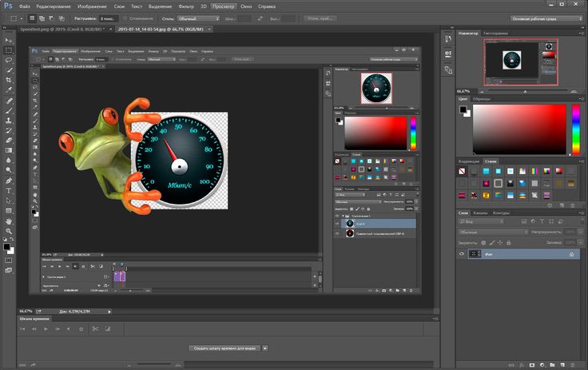Open the Непрозрачность opacity arrow in the main Layers panel

[580, 233]
